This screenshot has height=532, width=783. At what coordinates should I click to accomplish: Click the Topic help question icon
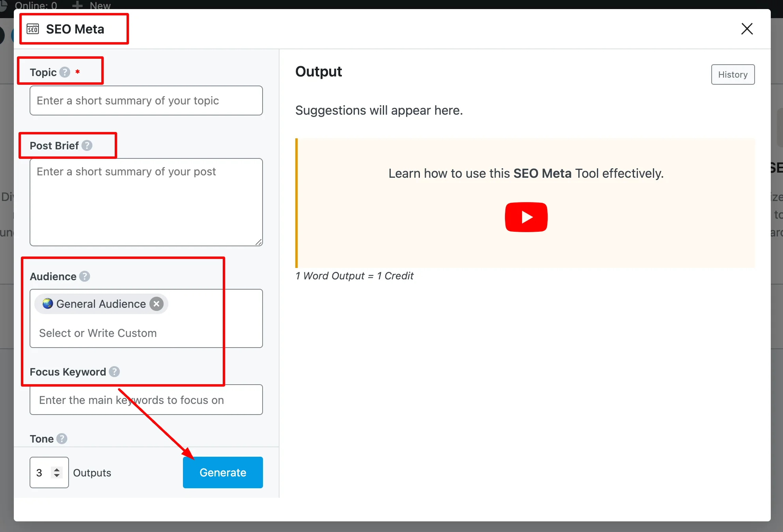[65, 72]
